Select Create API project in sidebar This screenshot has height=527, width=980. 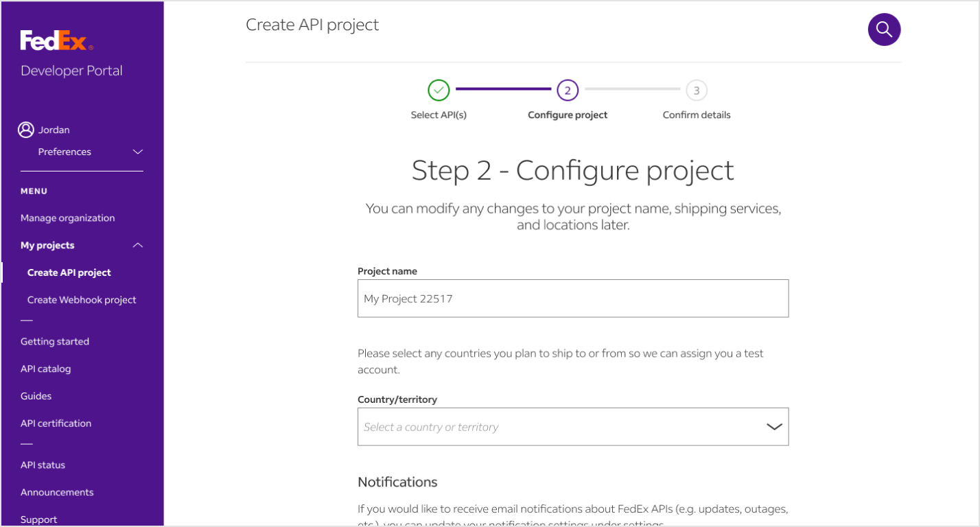(x=69, y=272)
